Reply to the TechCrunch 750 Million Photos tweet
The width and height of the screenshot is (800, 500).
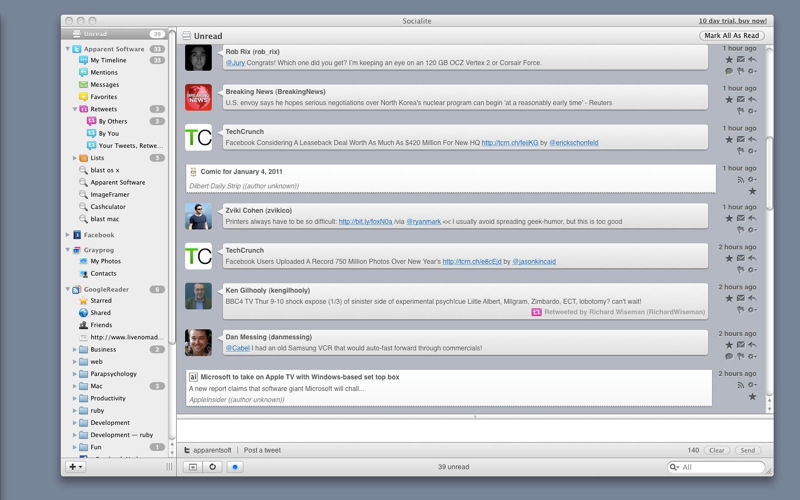tap(752, 258)
